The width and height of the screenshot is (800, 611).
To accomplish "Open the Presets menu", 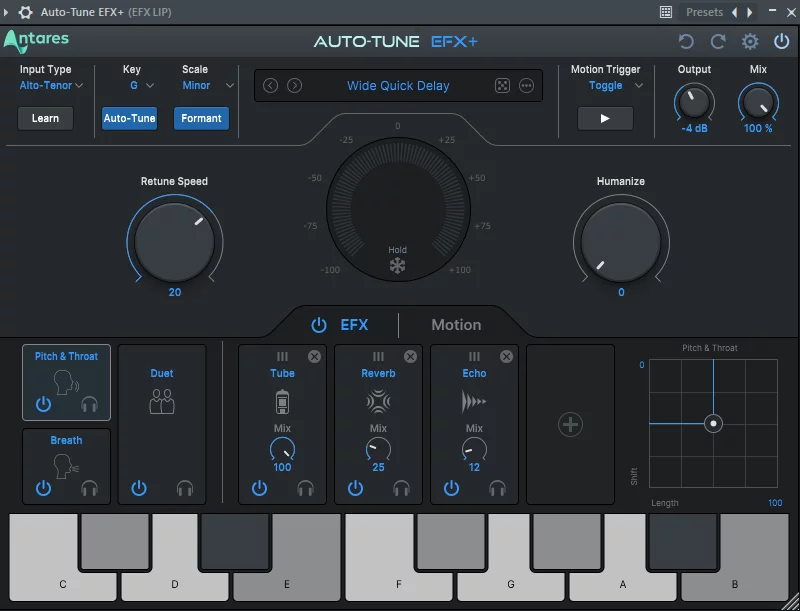I will 704,12.
